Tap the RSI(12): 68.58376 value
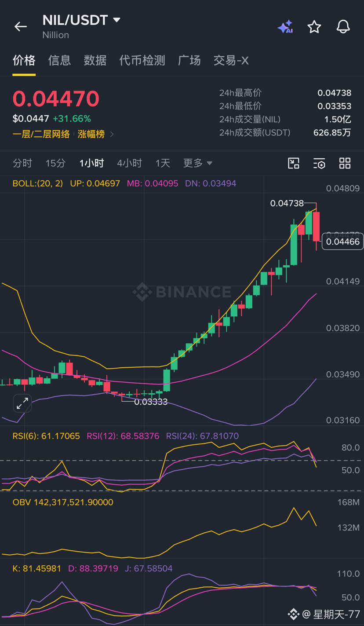 (123, 436)
